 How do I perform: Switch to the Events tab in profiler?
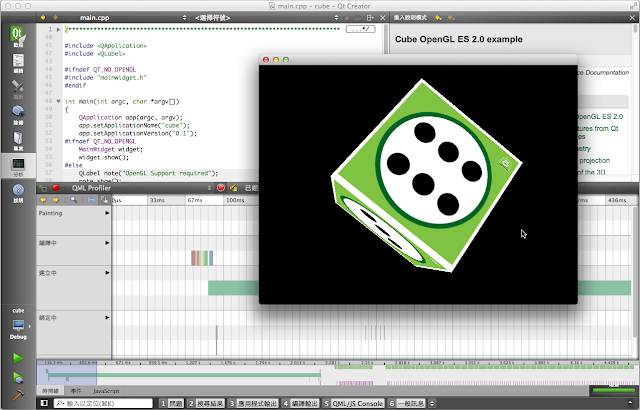pos(76,391)
